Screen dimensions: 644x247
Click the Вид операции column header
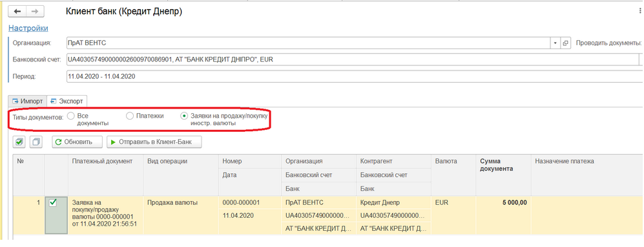(181, 175)
